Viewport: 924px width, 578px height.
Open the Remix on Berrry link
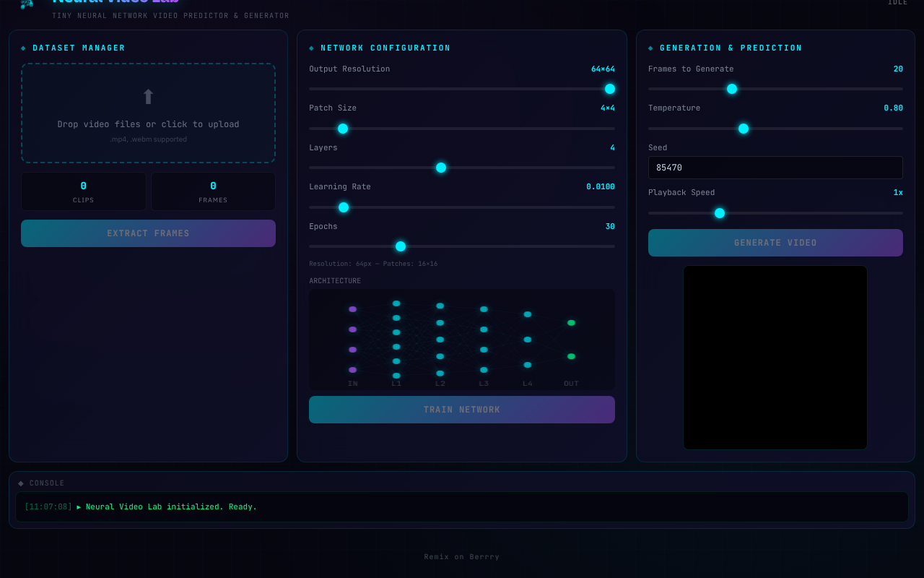point(461,556)
